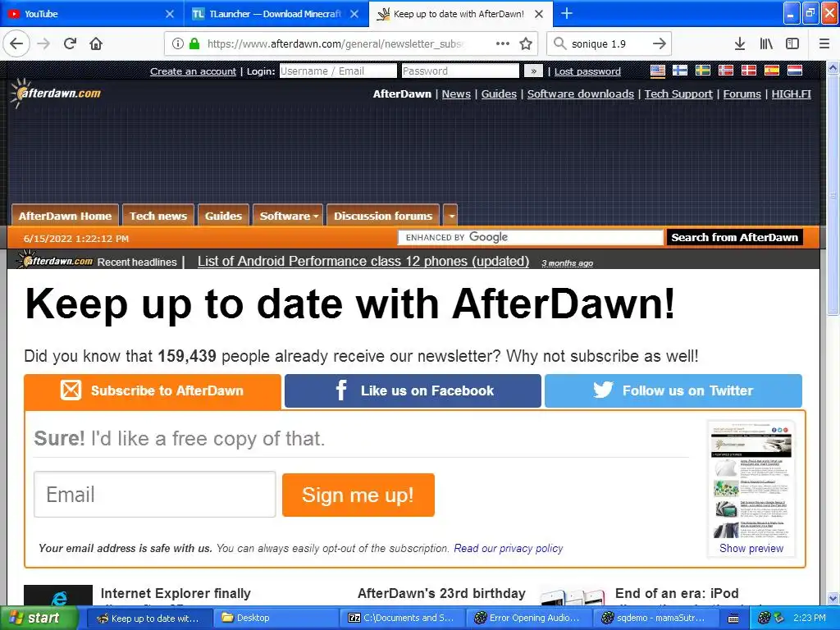The width and height of the screenshot is (840, 630).
Task: Select the Norwegian flag language
Action: point(726,71)
